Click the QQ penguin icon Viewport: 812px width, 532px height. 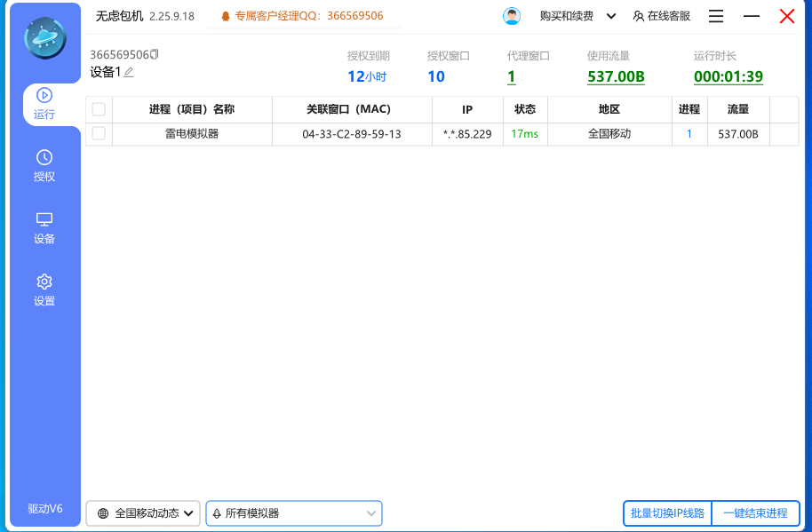pyautogui.click(x=226, y=16)
